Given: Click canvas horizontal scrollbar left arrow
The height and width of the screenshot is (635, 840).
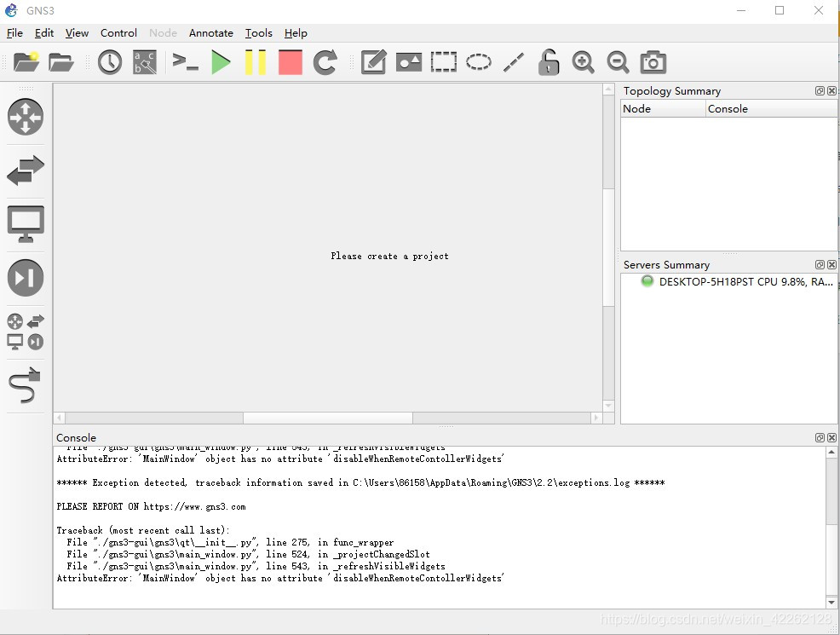Looking at the screenshot, I should pyautogui.click(x=60, y=418).
